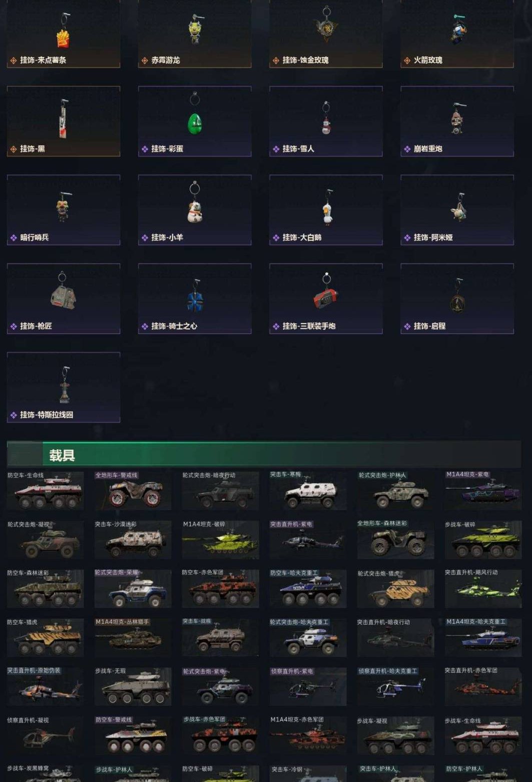The image size is (532, 782).
Task: Open the 挂饰-雪人 snowman charm
Action: (326, 121)
